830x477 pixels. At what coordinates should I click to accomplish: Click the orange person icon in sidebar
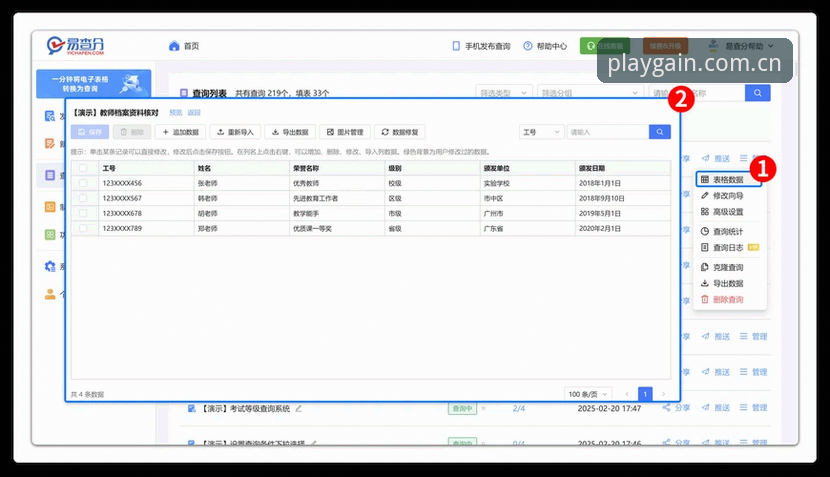point(50,294)
